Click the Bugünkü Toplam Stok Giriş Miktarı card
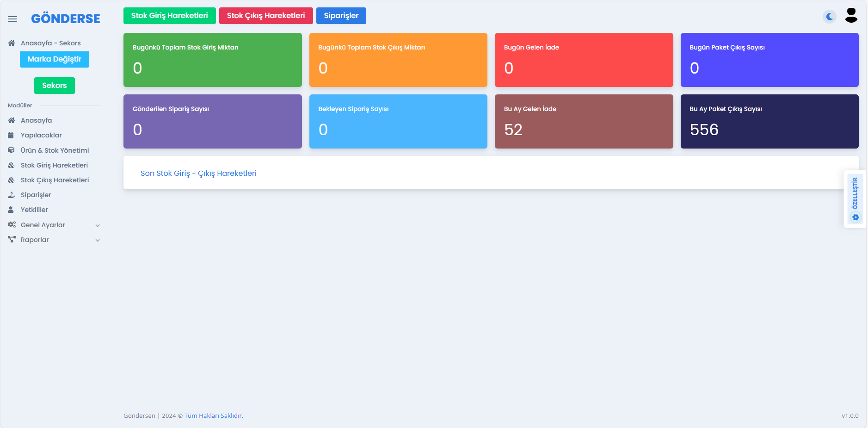868x428 pixels. coord(213,60)
